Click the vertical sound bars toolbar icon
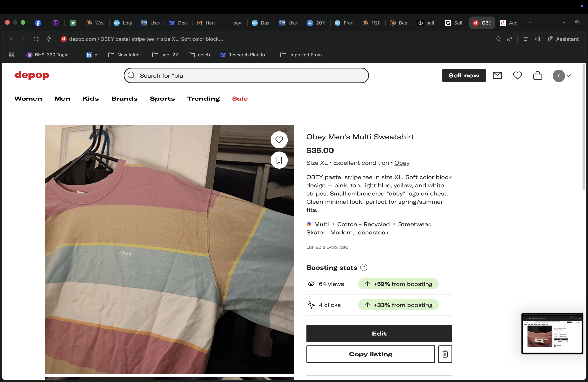 coord(538,39)
